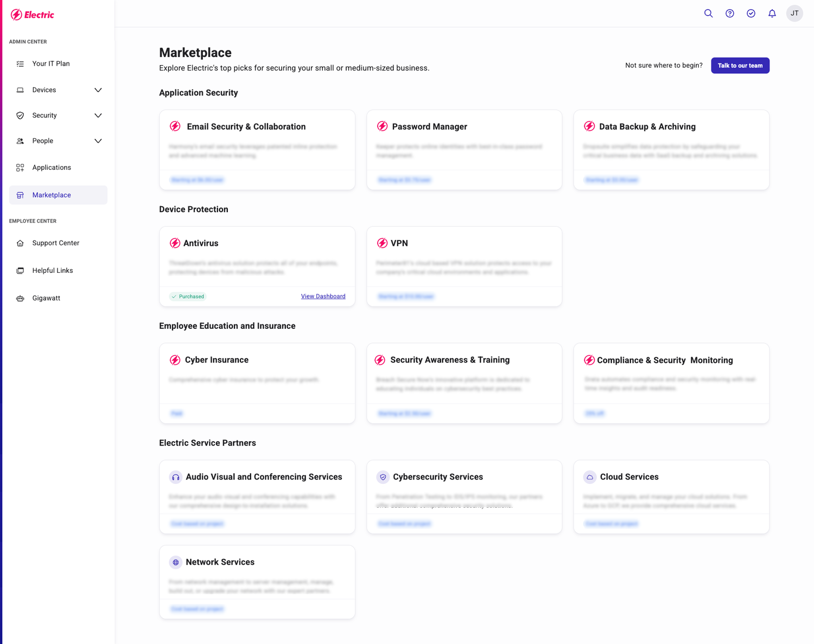Expand the People sidebar chevron

98,141
